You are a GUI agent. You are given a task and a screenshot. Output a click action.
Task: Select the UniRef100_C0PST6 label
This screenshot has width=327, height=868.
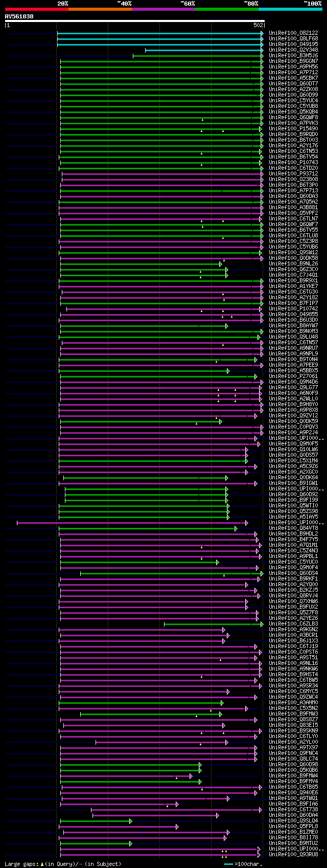pos(293,652)
